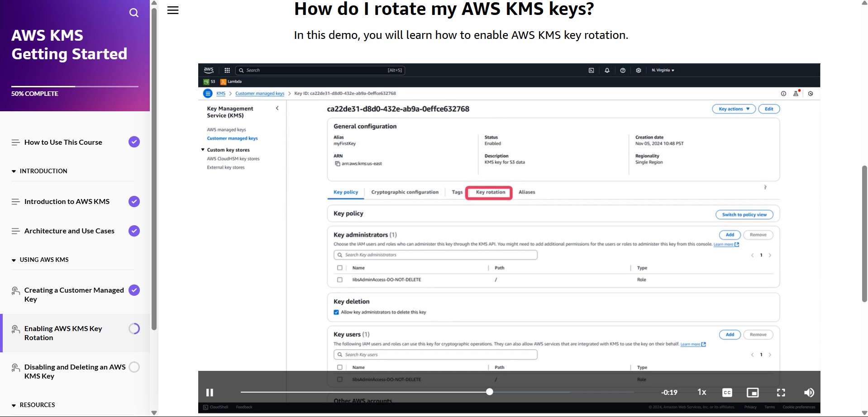This screenshot has height=417, width=868.
Task: Toggle Allow key administrators to delete checkbox
Action: point(336,312)
